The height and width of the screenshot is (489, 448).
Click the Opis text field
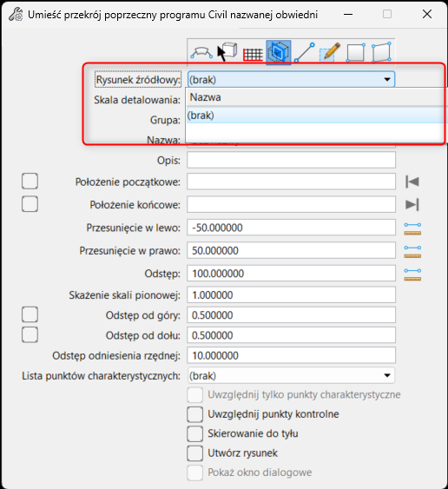click(291, 160)
